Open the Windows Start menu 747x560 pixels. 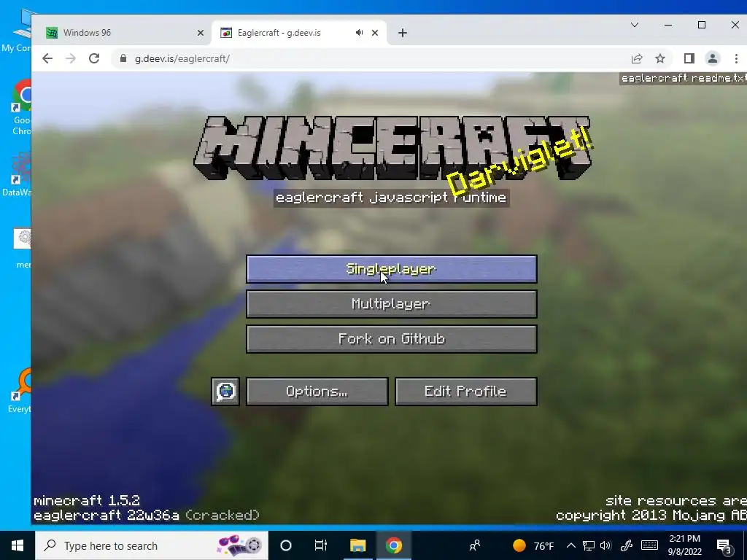18,545
